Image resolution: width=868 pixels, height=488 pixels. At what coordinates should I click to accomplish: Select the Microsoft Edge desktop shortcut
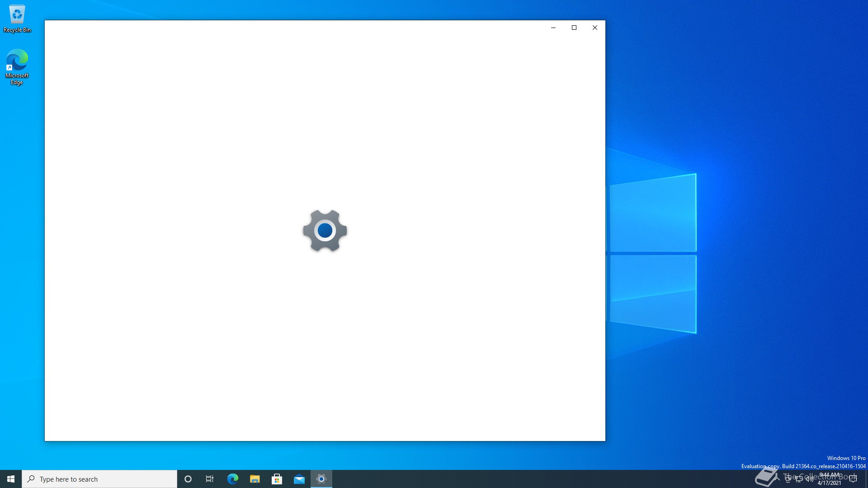click(x=17, y=67)
